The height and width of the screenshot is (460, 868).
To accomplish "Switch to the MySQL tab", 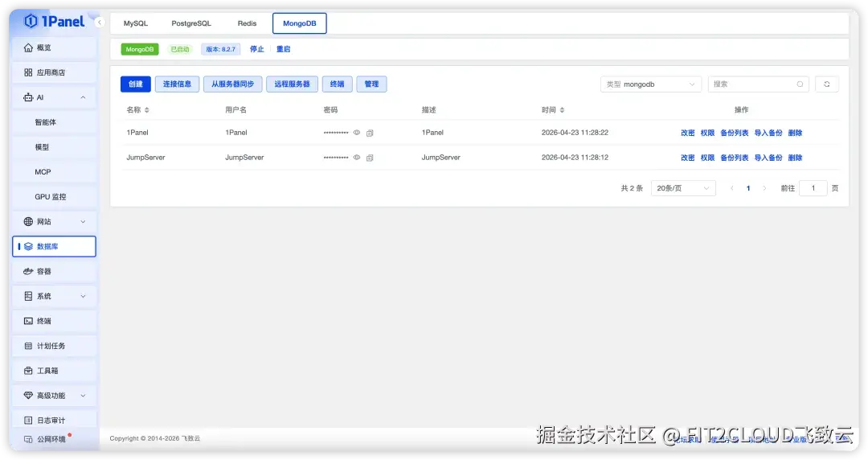I will tap(136, 23).
